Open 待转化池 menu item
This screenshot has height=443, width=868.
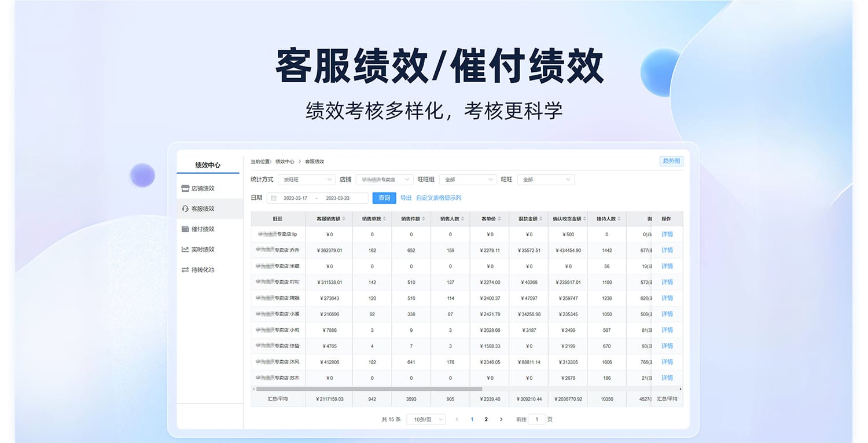pos(203,270)
